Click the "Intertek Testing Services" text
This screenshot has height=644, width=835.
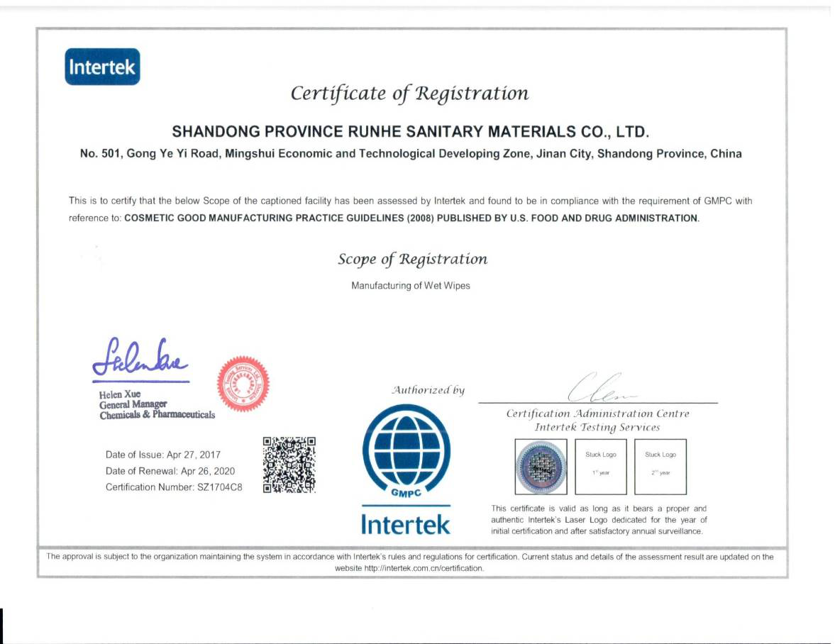(597, 427)
